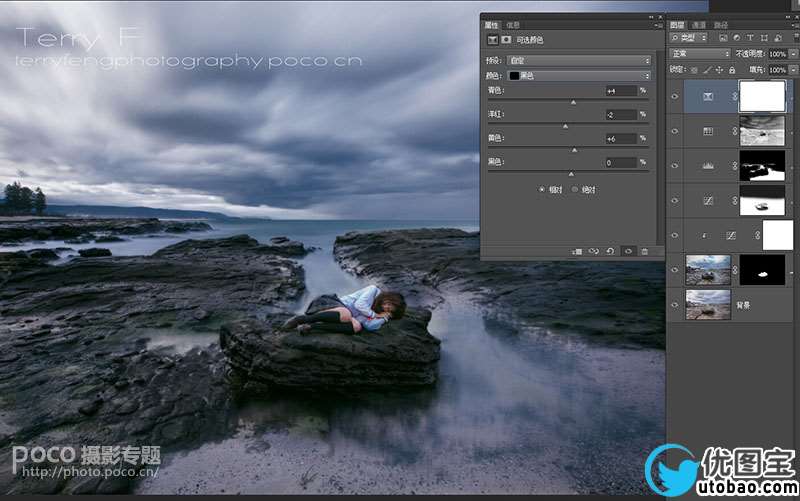Screen dimensions: 800x501
Task: Select the mask icon in Properties panel header
Action: (x=506, y=40)
